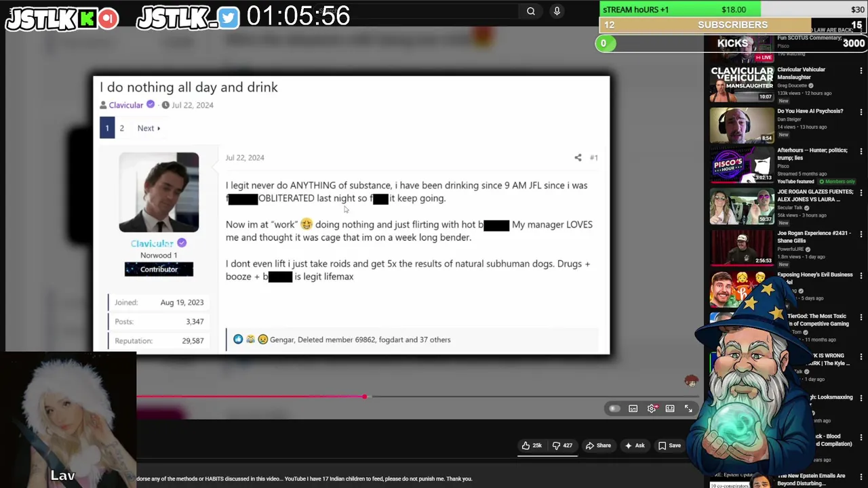Click Next in the thread pagination
The image size is (868, 488).
coord(149,128)
